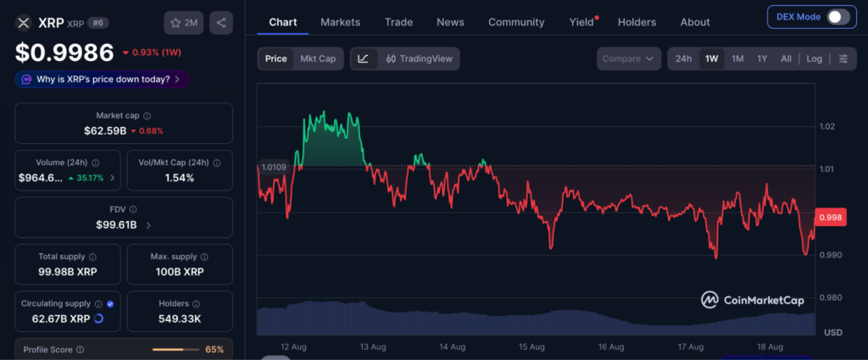Click the 65% profile score value
The width and height of the screenshot is (868, 360).
214,350
